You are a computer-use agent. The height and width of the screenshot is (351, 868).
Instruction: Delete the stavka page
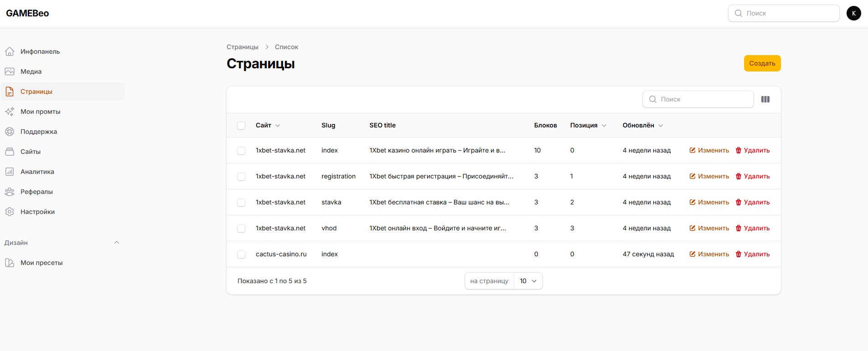[753, 202]
